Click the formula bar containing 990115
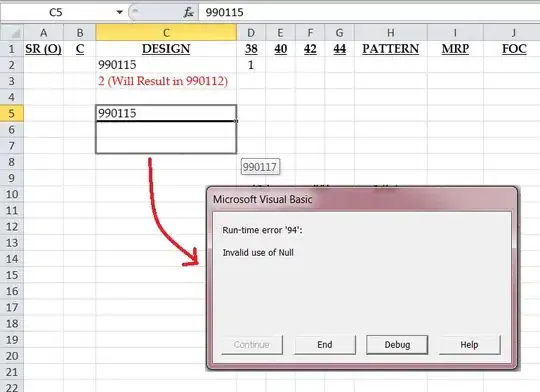The height and width of the screenshot is (392, 540). click(369, 12)
